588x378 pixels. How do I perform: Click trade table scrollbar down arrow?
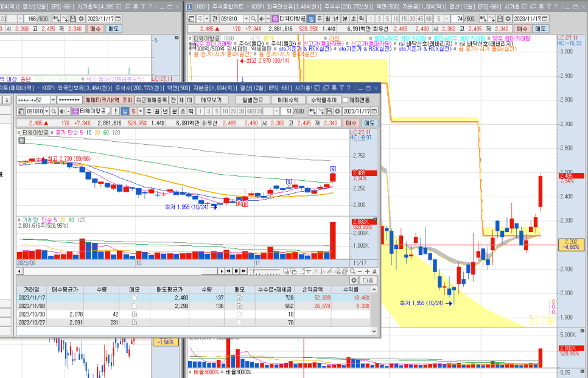point(374,331)
